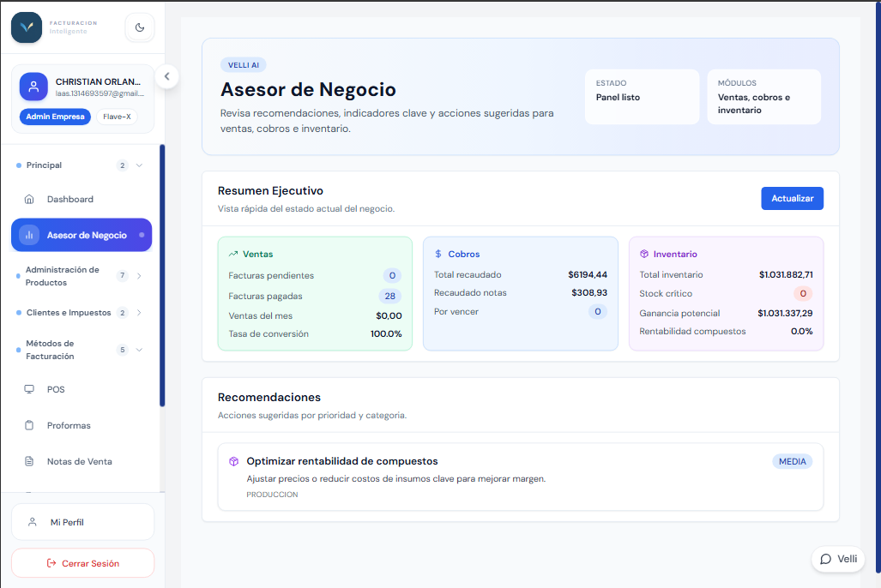Click the Cobros dollar sign icon
881x588 pixels.
(438, 254)
